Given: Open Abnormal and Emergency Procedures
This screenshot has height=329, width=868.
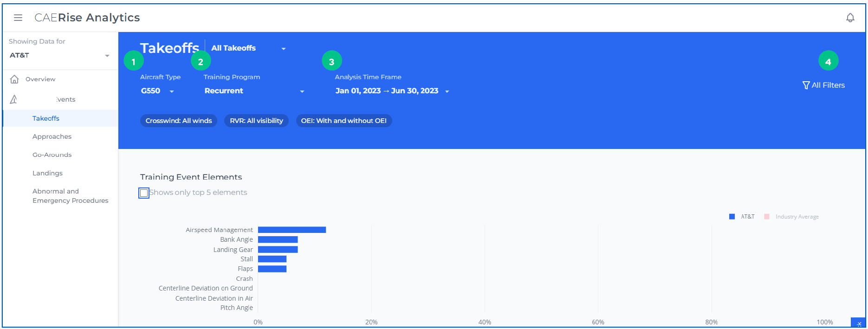Looking at the screenshot, I should click(x=70, y=196).
